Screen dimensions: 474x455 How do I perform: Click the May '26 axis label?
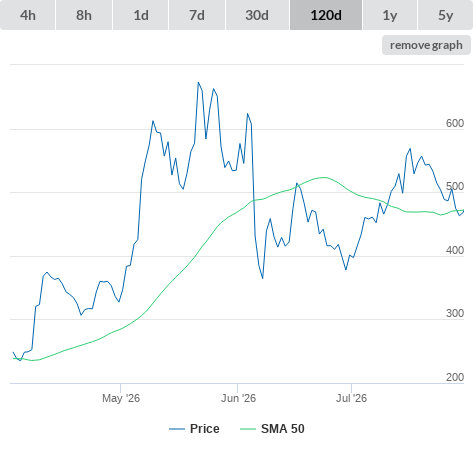(x=121, y=398)
